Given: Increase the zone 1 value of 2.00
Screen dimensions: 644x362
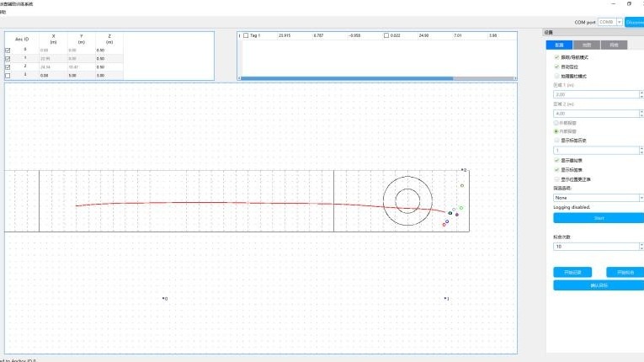Looking at the screenshot, I should [641, 92].
